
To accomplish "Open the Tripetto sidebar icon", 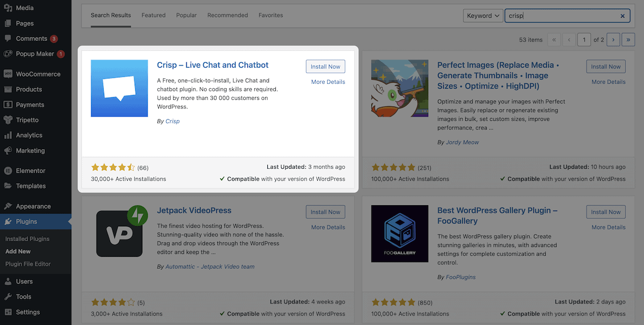I will (8, 120).
